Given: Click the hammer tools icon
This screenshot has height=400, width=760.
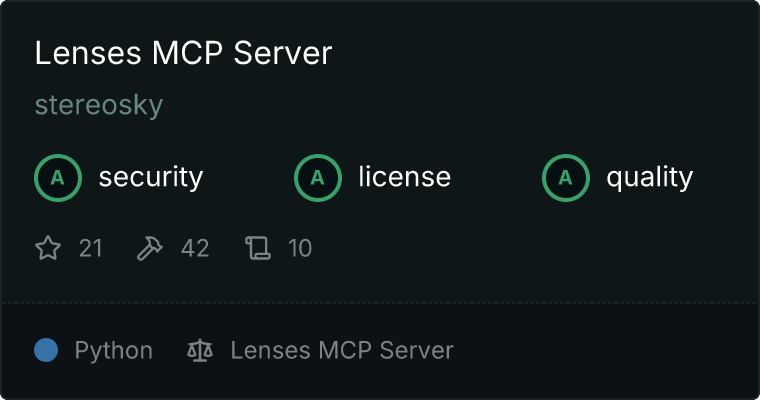Looking at the screenshot, I should [150, 248].
